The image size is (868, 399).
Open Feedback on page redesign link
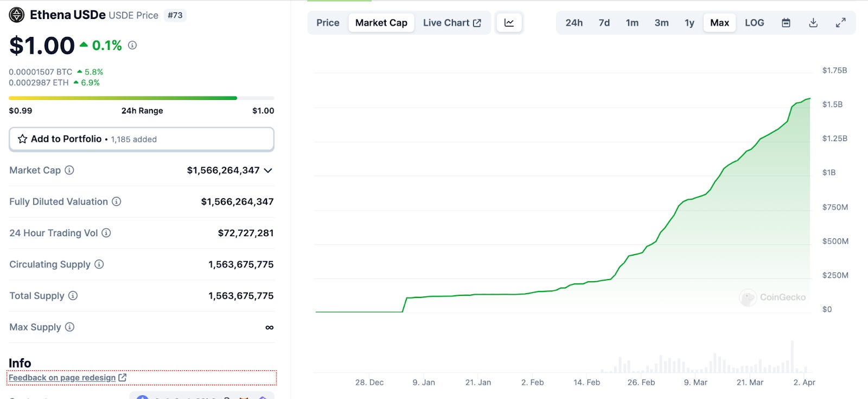click(x=62, y=377)
